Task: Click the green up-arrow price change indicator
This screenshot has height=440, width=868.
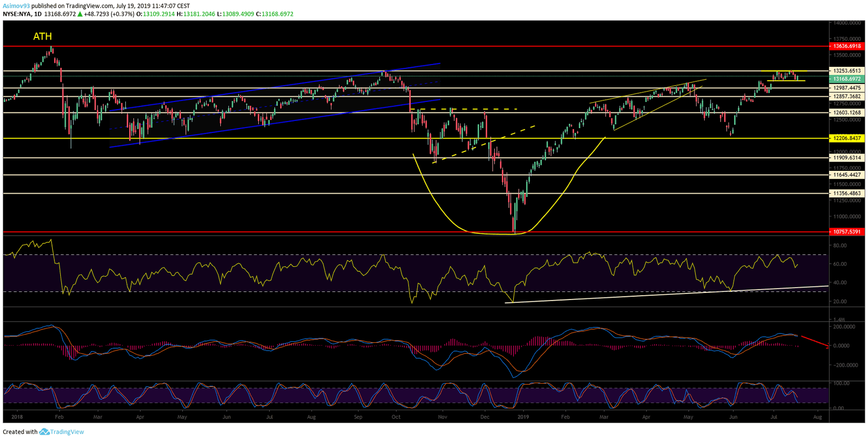Action: pyautogui.click(x=80, y=14)
